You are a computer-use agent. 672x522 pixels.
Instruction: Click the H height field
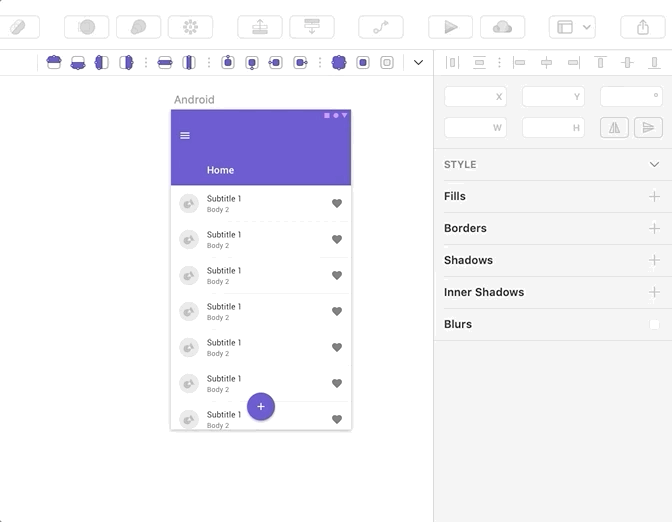click(553, 127)
